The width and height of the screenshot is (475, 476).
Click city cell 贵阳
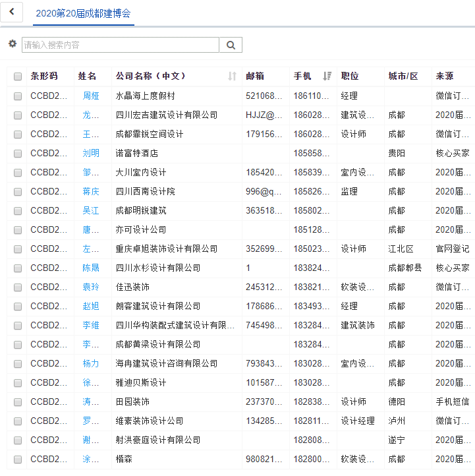[397, 154]
